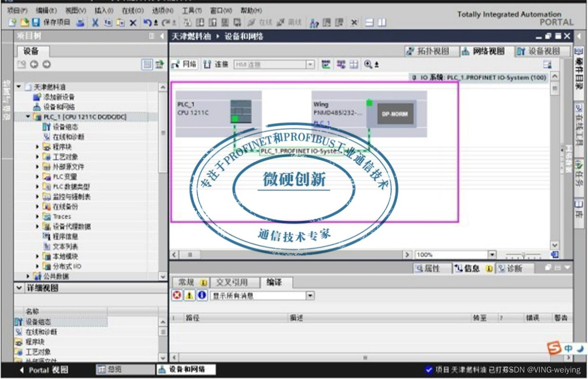Click the network view horizontal scrollbar
This screenshot has width=588, height=379.
[291, 255]
